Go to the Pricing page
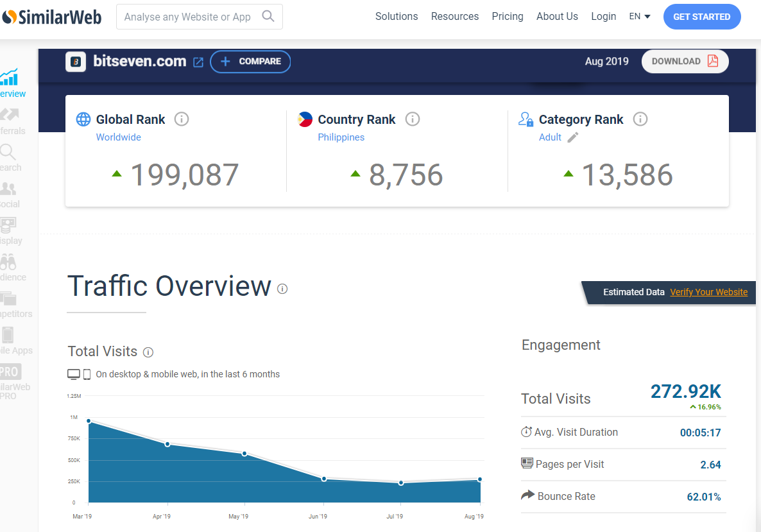This screenshot has height=532, width=761. (508, 17)
